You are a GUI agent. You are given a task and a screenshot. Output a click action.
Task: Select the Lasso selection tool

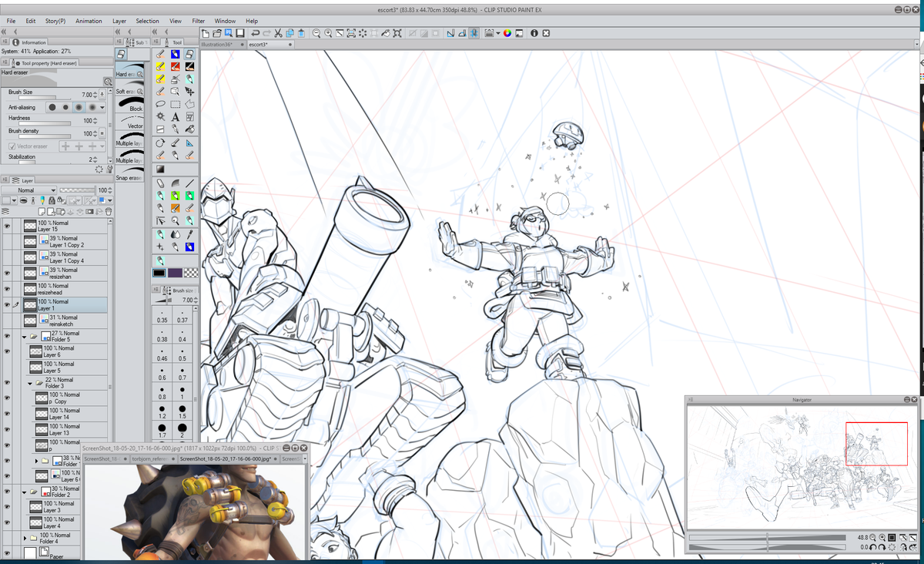[160, 104]
